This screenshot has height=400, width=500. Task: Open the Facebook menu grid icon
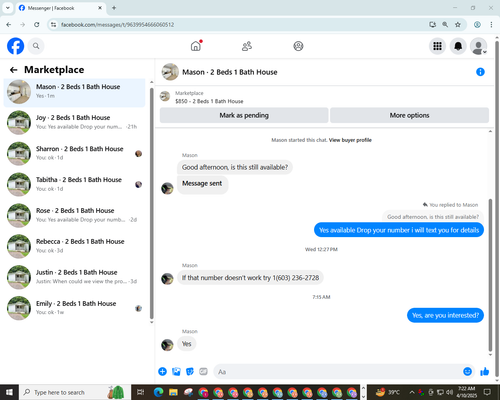437,46
